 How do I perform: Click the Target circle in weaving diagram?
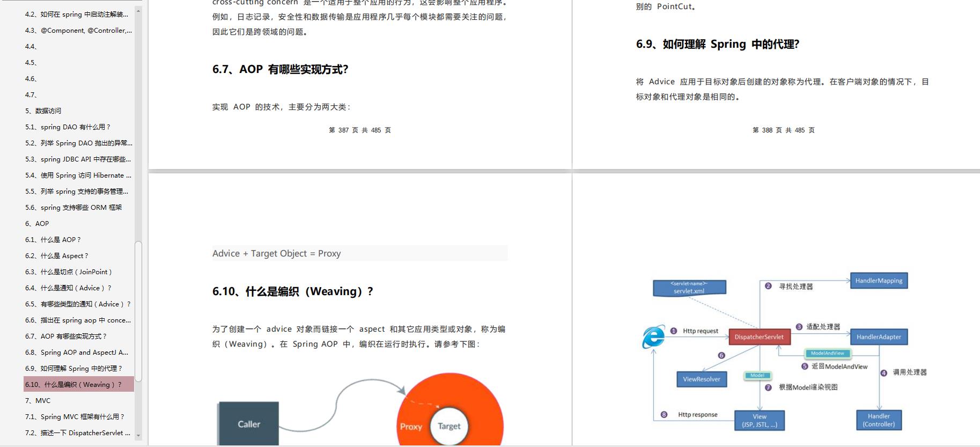coord(449,426)
